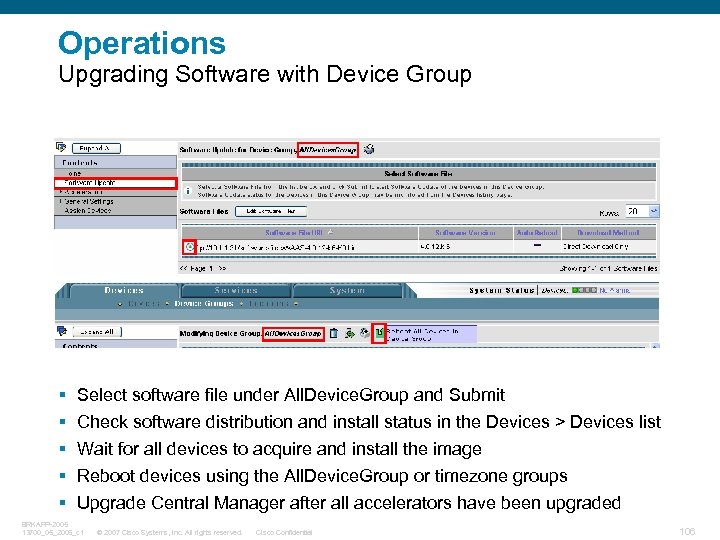Open the Locations submenu item
720x540 pixels.
pyautogui.click(x=269, y=304)
